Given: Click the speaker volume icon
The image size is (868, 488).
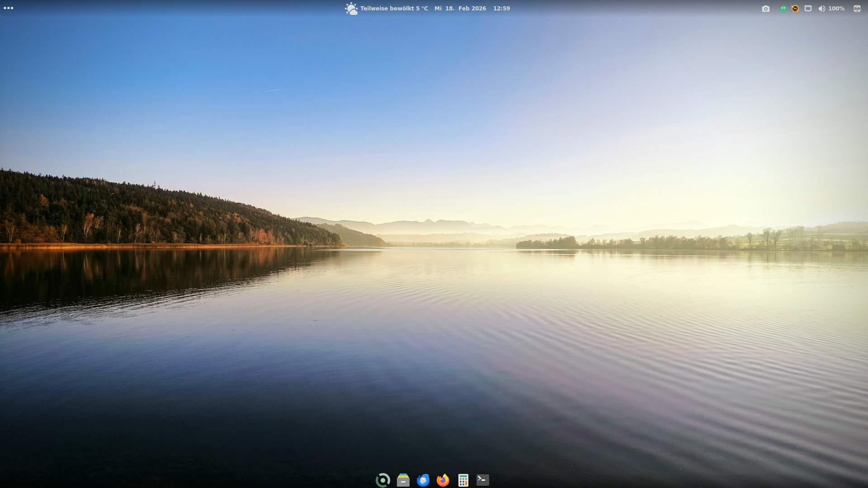Looking at the screenshot, I should tap(821, 9).
